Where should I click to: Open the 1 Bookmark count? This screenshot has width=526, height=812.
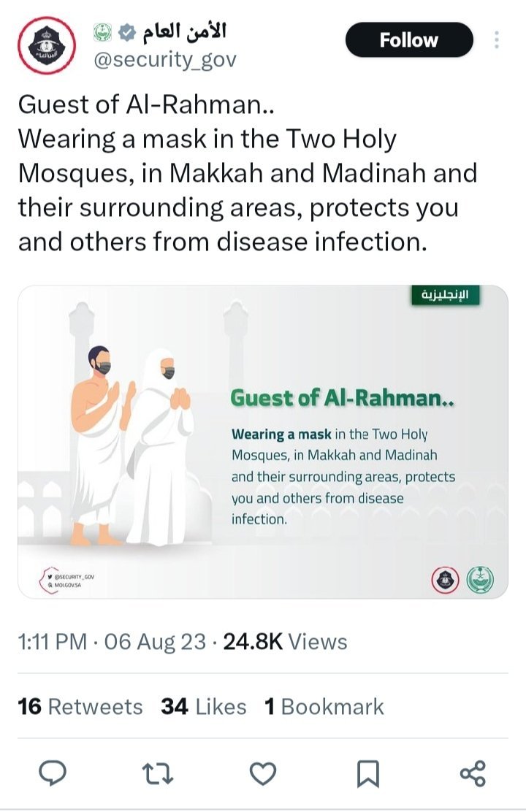(324, 706)
